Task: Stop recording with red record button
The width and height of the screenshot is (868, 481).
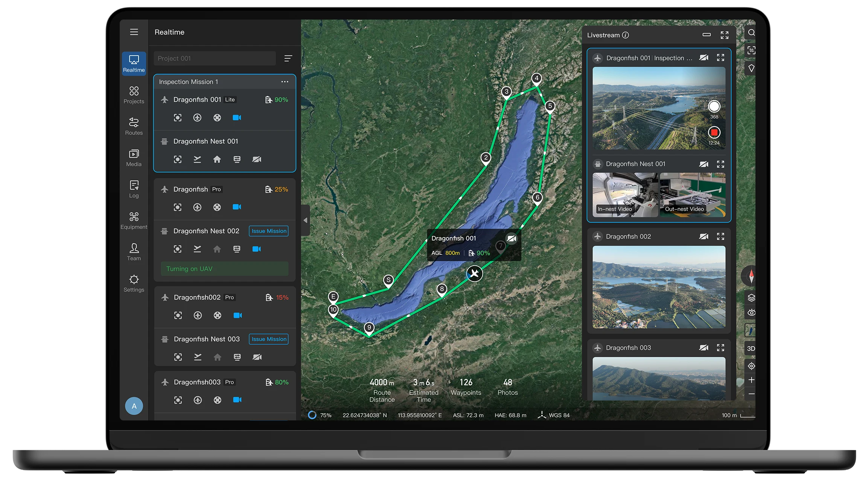Action: pos(714,132)
